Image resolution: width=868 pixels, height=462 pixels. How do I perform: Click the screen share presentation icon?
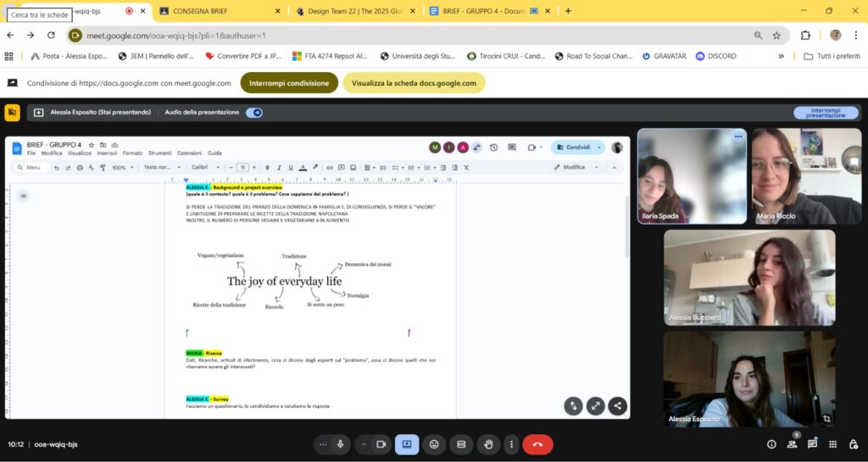pos(407,444)
